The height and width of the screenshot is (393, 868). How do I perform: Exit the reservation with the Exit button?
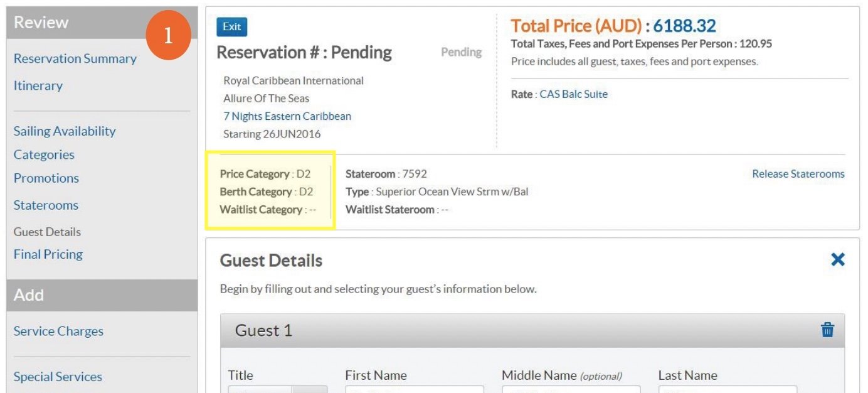tap(232, 26)
